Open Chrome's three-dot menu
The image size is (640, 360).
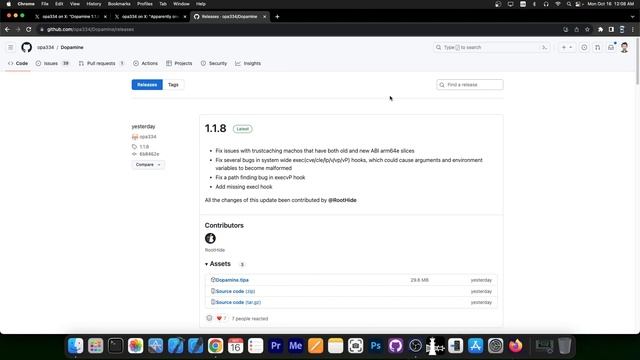coord(633,29)
